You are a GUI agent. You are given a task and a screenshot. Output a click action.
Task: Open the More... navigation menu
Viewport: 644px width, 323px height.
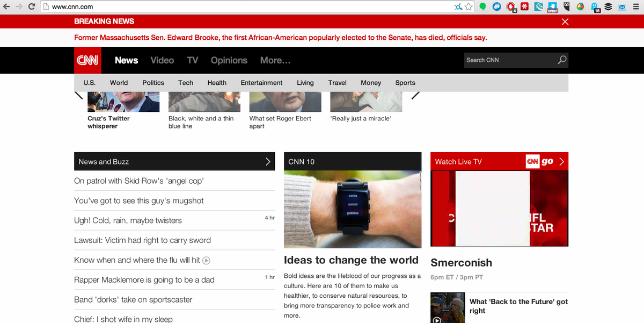(275, 60)
